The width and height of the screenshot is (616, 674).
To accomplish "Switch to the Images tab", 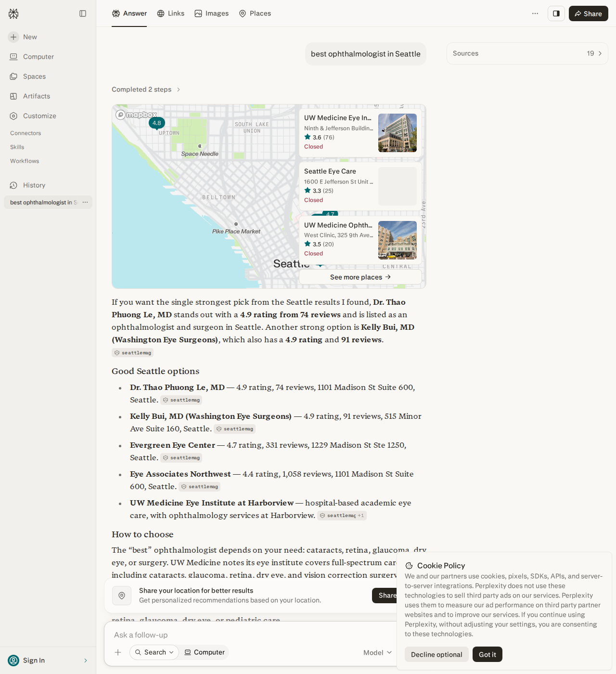I will 212,13.
